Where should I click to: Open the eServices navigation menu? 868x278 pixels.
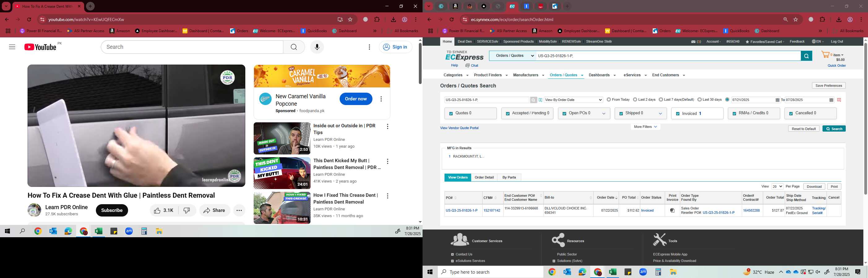[635, 75]
